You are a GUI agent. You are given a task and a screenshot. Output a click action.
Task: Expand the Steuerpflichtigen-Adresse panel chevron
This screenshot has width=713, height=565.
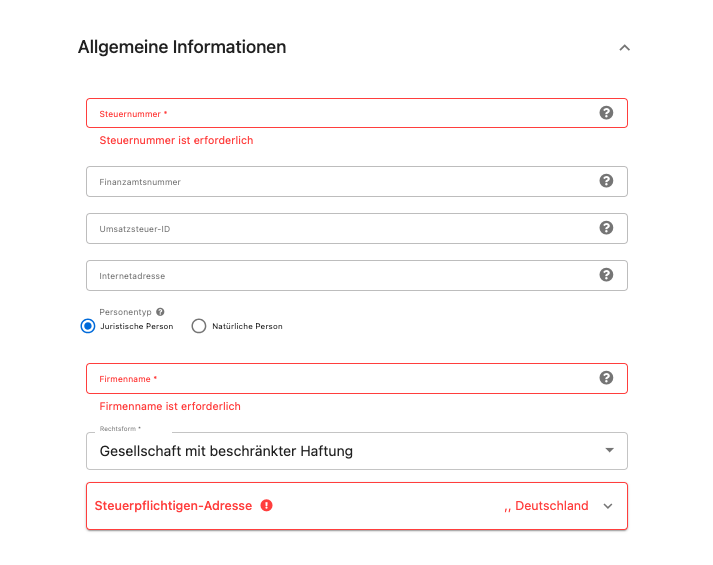click(x=608, y=506)
